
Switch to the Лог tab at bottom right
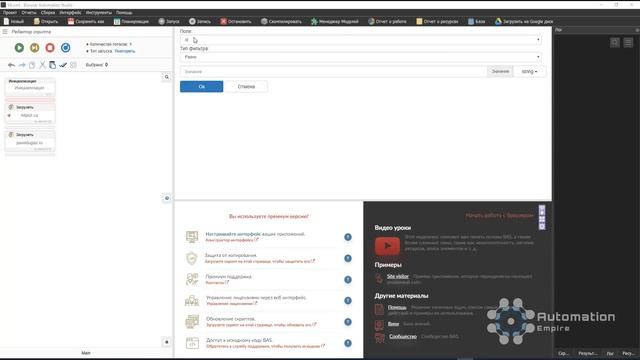pos(610,353)
